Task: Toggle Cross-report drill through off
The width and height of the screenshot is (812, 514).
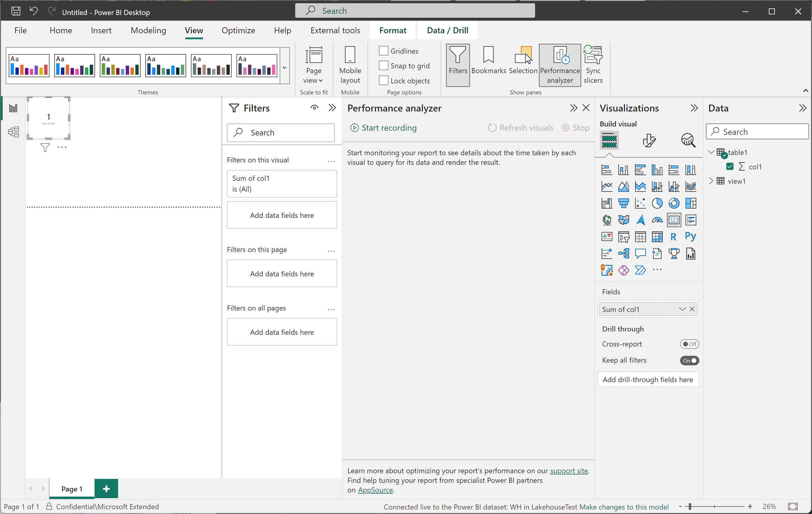Action: click(x=688, y=344)
